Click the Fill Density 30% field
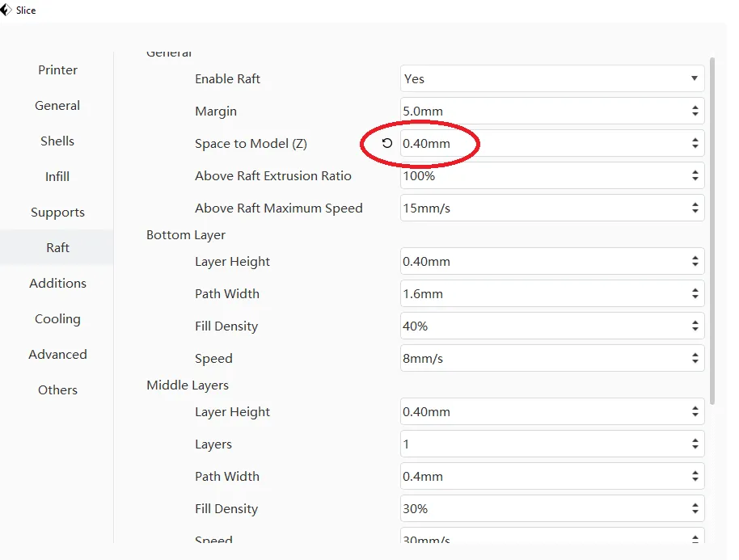739x560 pixels. [x=552, y=508]
